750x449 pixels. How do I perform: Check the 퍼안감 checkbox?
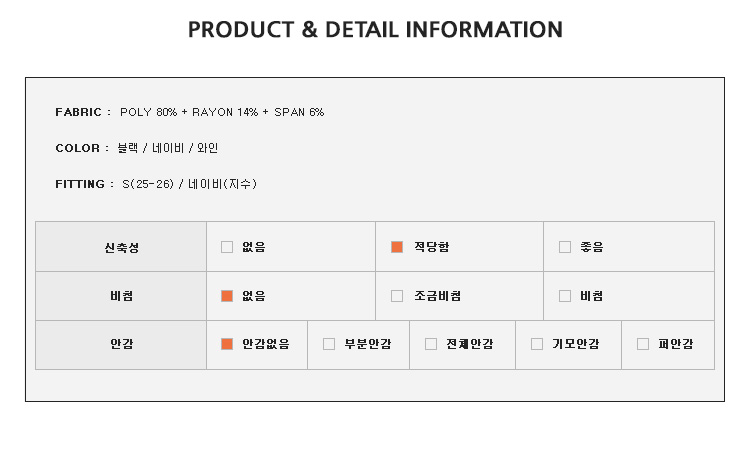pyautogui.click(x=643, y=344)
